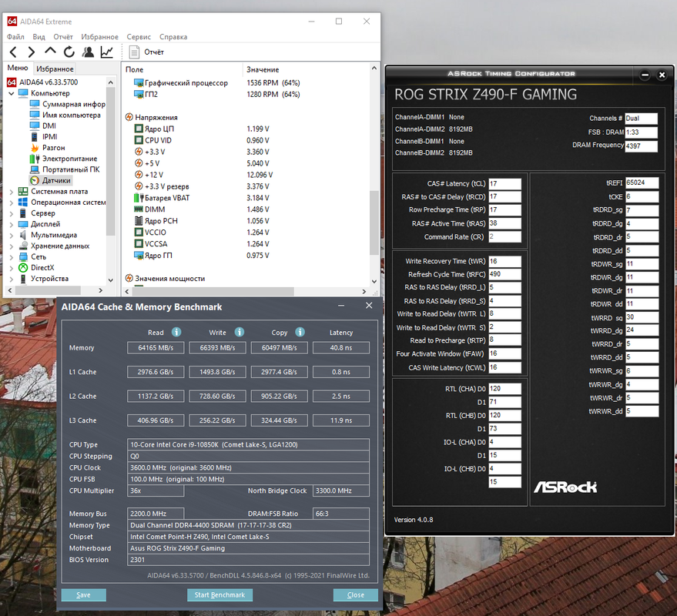Select Суммарная информация in the tree
This screenshot has width=677, height=616.
[68, 104]
